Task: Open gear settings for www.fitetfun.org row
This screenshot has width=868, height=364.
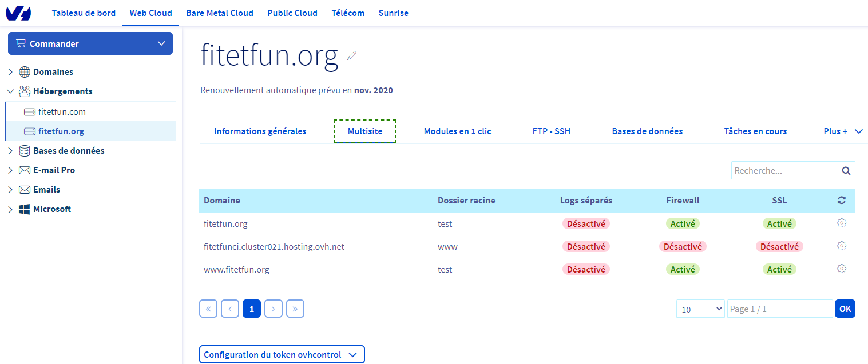Action: tap(841, 269)
